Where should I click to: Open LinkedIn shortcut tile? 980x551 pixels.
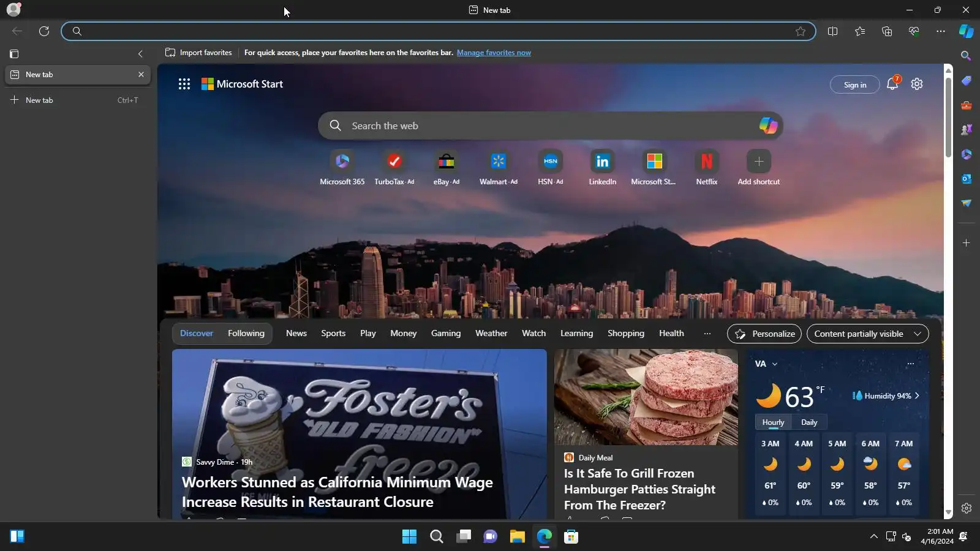tap(603, 168)
